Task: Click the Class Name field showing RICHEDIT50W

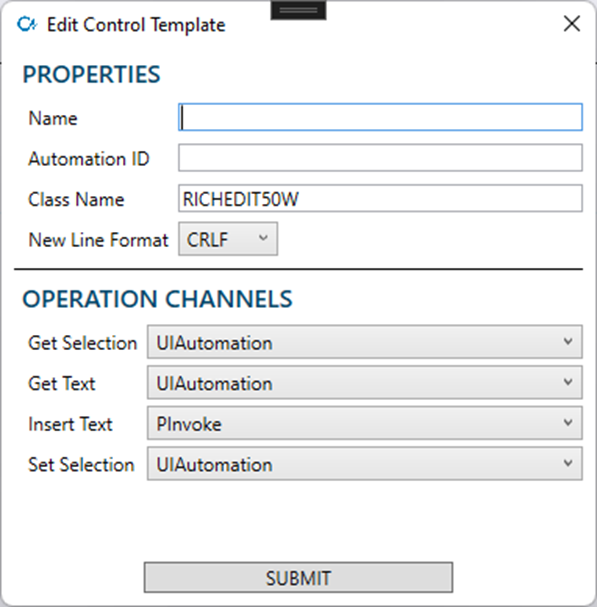Action: pos(380,198)
